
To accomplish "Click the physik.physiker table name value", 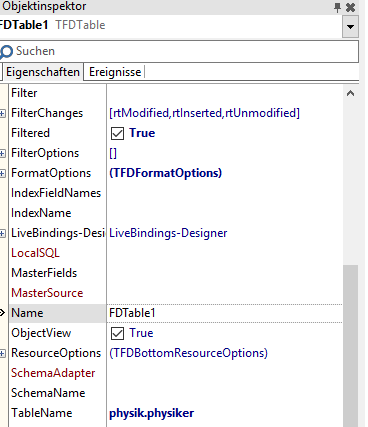I will click(x=151, y=413).
